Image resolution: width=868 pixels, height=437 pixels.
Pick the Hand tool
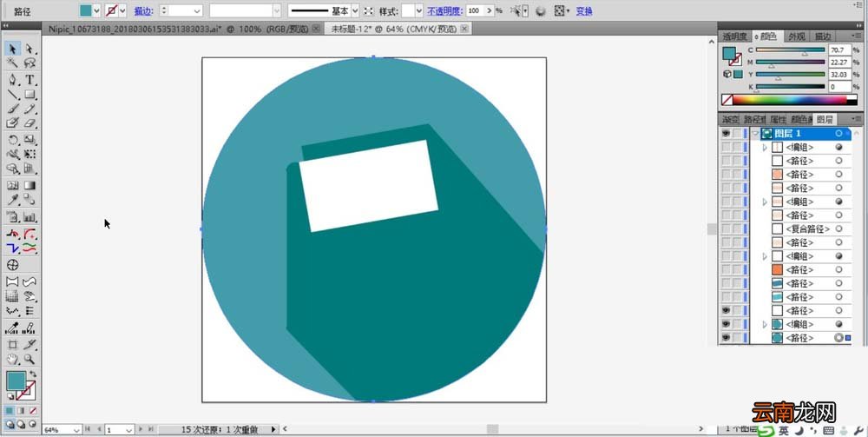(13, 360)
